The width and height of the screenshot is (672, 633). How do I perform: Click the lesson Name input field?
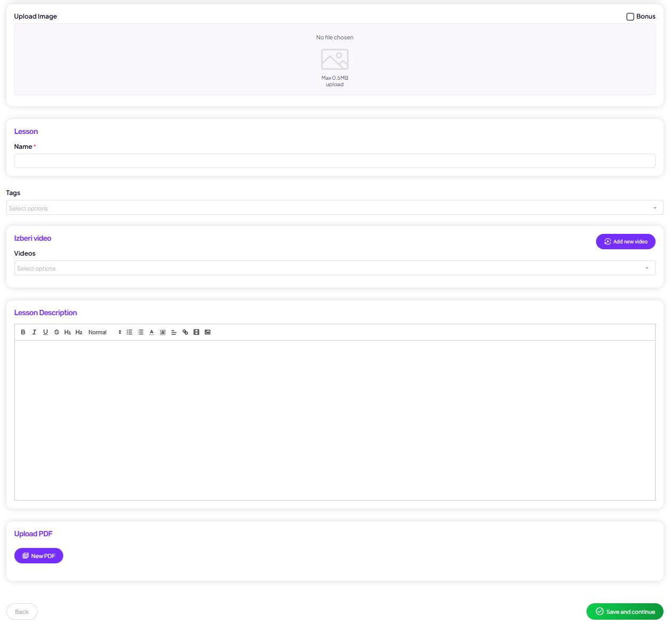pos(335,161)
